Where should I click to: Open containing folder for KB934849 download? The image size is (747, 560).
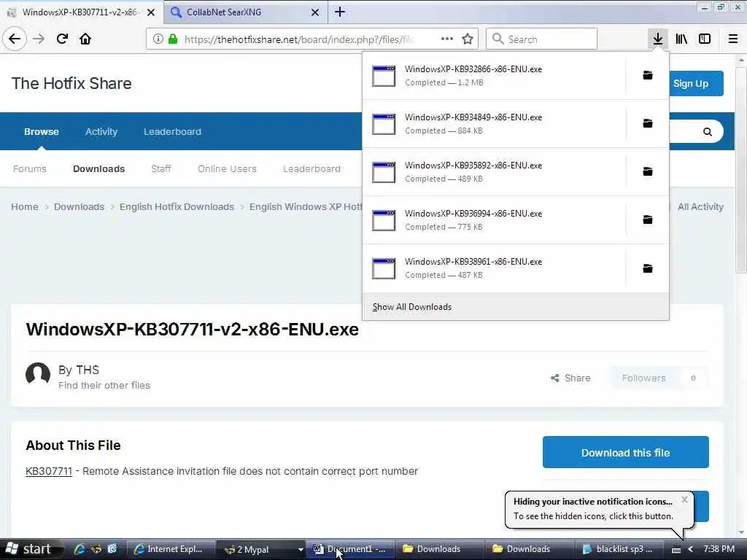[648, 123]
